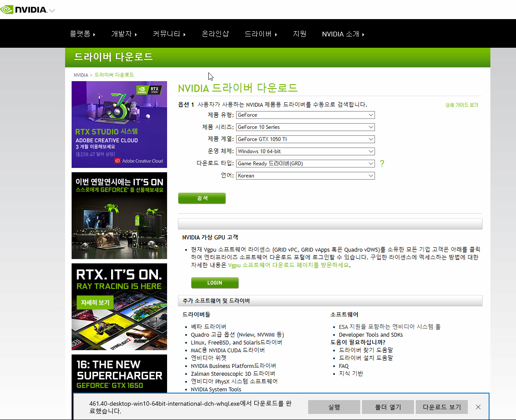Open RTX Studio Adobe Creative Cloud banner
The width and height of the screenshot is (516, 420).
coord(119,125)
